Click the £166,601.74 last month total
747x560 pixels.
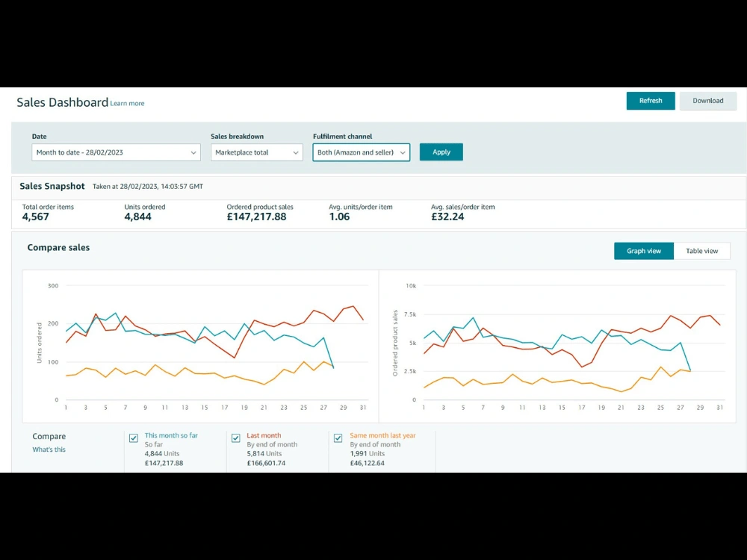(266, 463)
